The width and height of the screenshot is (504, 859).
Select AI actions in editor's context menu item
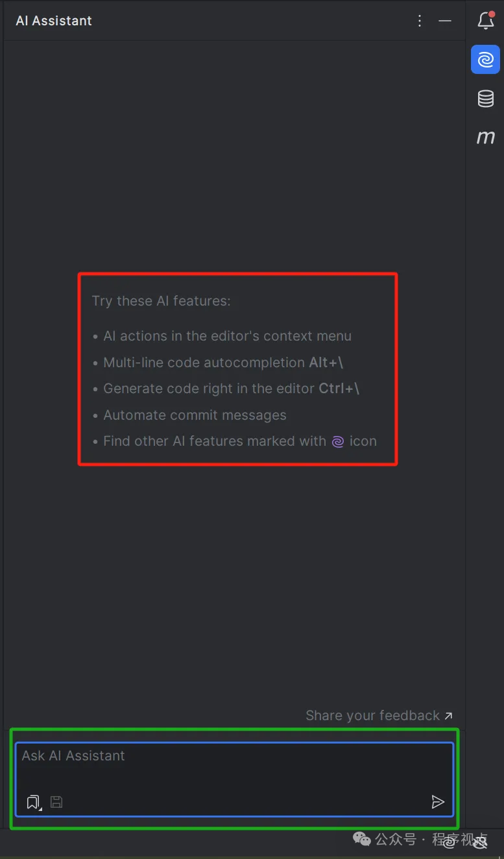click(x=227, y=336)
